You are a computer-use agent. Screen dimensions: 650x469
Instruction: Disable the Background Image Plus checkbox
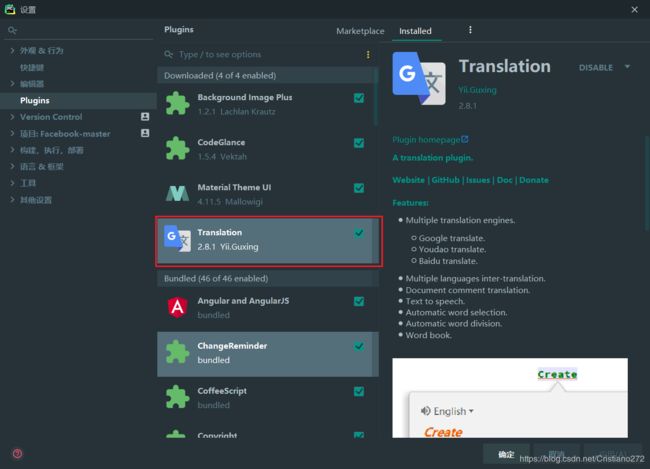(359, 98)
